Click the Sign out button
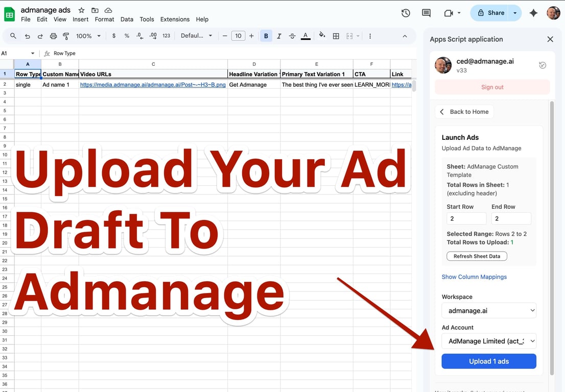Viewport: 565px width, 392px height. tap(492, 87)
